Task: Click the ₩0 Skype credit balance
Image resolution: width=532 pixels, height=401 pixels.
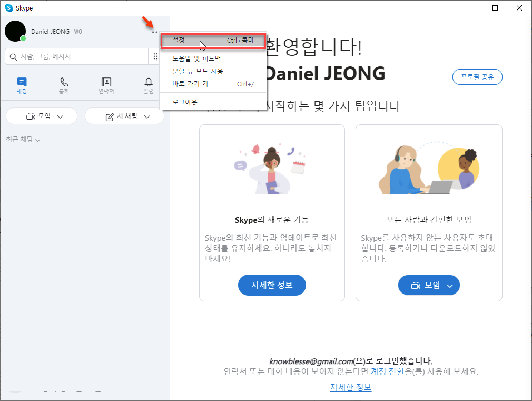Action: [x=78, y=32]
